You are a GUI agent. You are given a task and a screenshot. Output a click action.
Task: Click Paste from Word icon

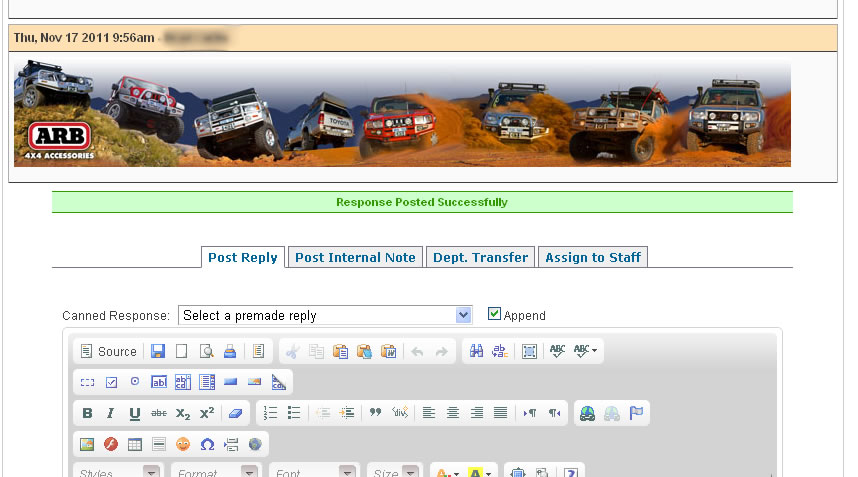tap(389, 351)
